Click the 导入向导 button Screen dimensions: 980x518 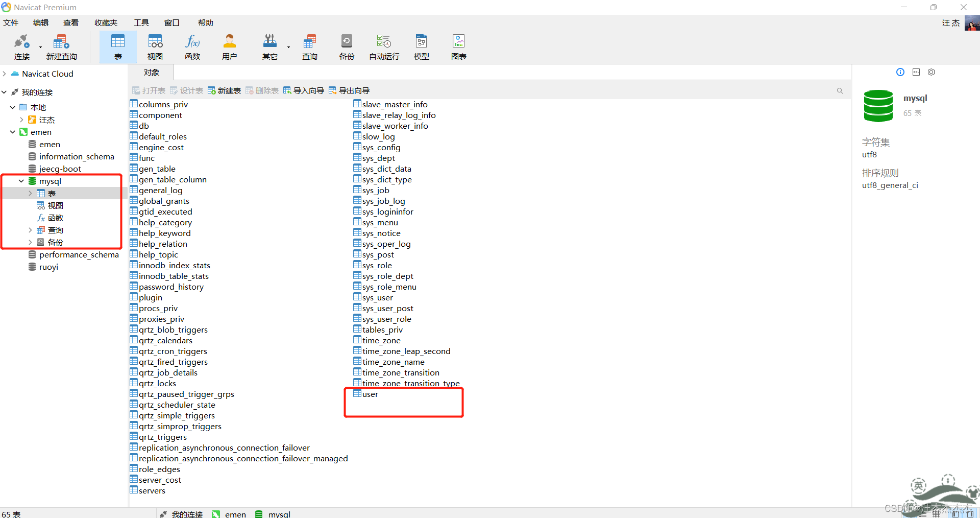[x=304, y=90]
